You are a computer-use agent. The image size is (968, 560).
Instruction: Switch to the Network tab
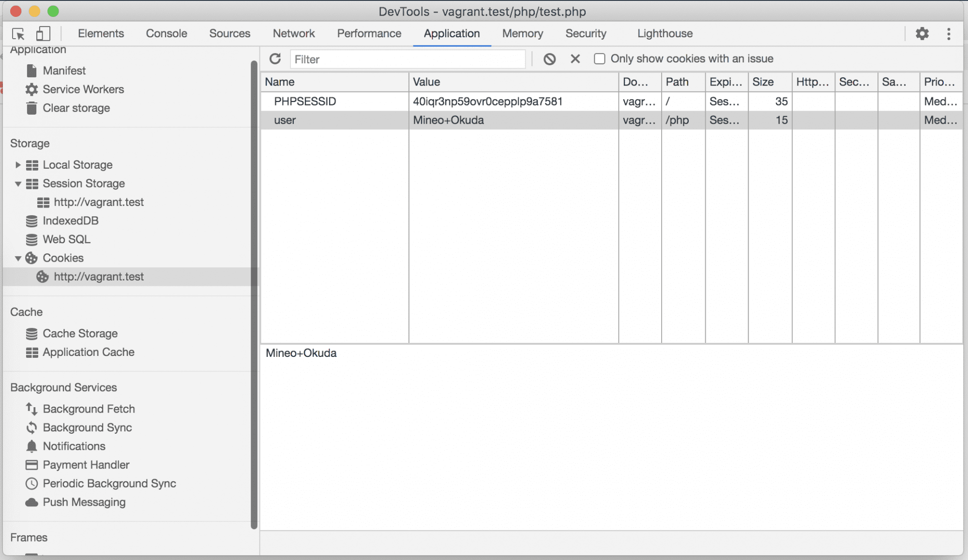(293, 33)
